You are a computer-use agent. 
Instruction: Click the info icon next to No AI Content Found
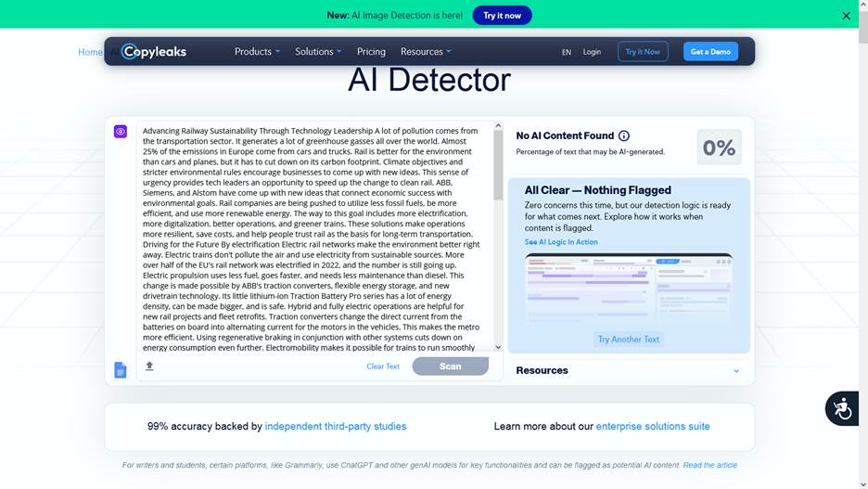point(623,135)
